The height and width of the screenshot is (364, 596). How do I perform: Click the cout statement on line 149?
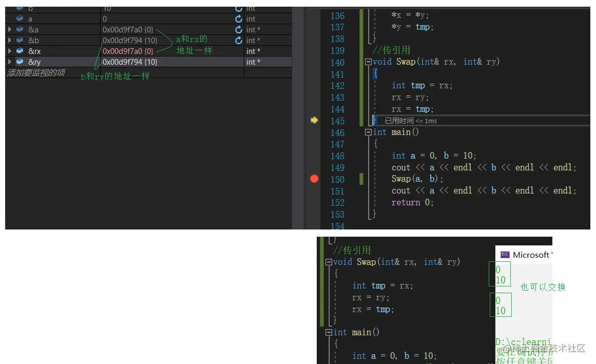tap(484, 167)
